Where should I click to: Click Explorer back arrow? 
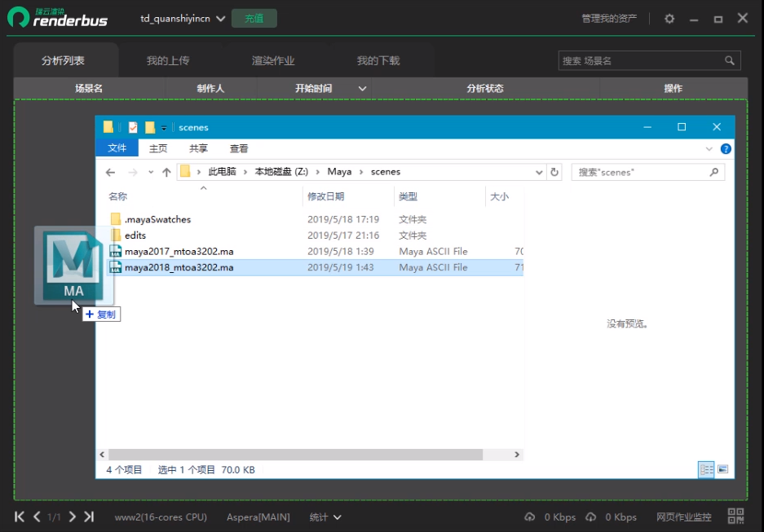coord(111,172)
